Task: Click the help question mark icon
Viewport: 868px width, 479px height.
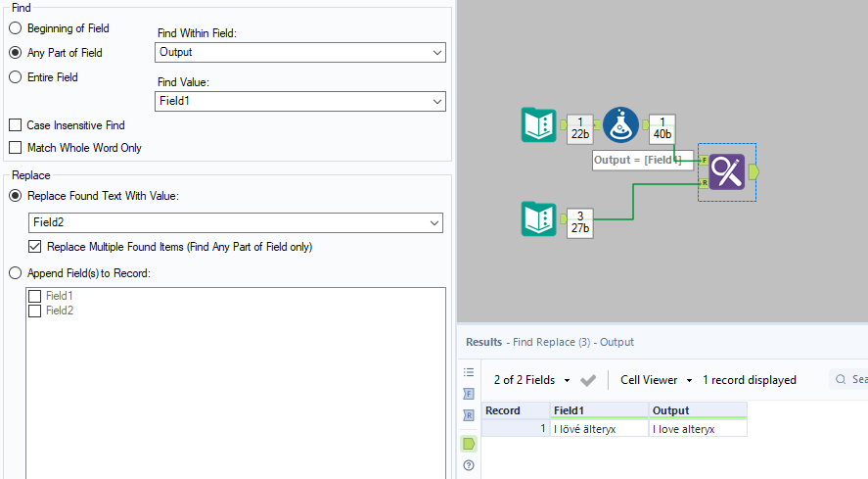Action: 469,465
